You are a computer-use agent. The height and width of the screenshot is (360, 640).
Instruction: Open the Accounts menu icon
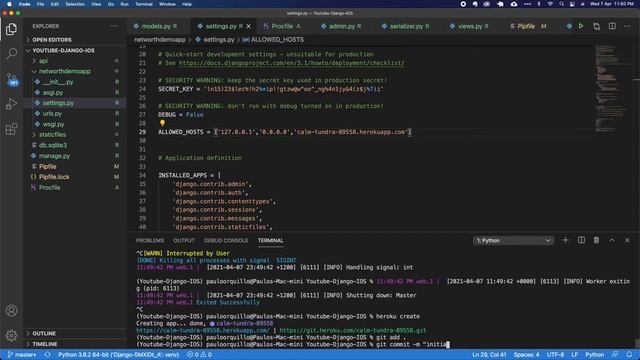pos(11,311)
